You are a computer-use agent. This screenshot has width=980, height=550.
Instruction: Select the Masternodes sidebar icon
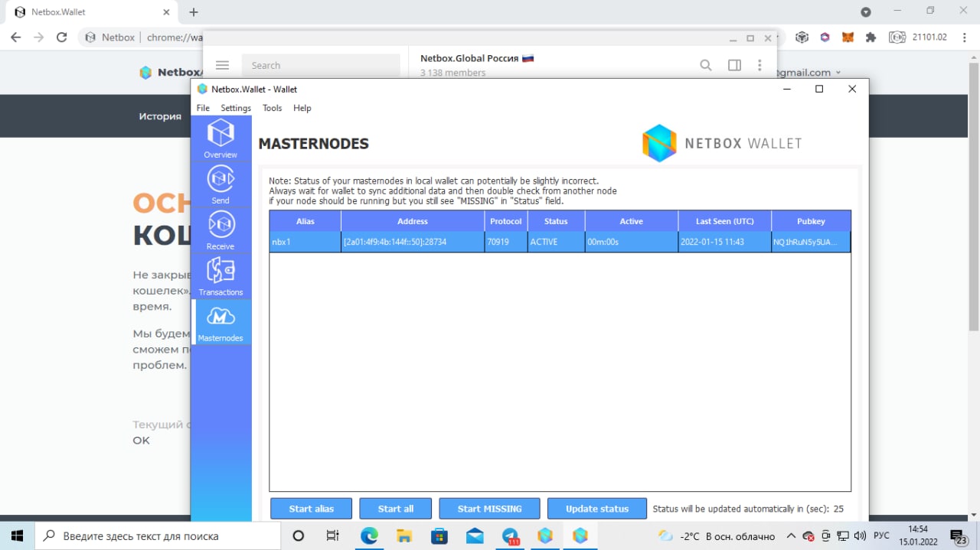tap(220, 322)
